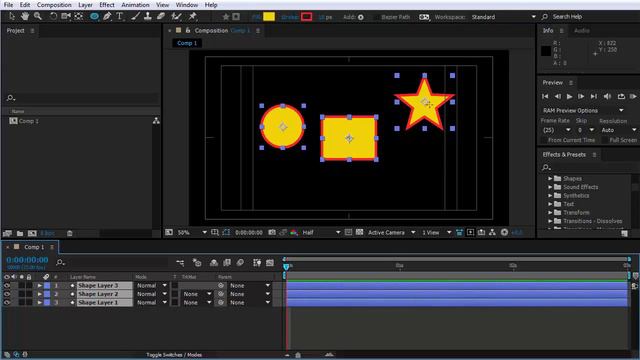Click the yellow Fill color swatch
This screenshot has height=360, width=640.
(x=269, y=17)
